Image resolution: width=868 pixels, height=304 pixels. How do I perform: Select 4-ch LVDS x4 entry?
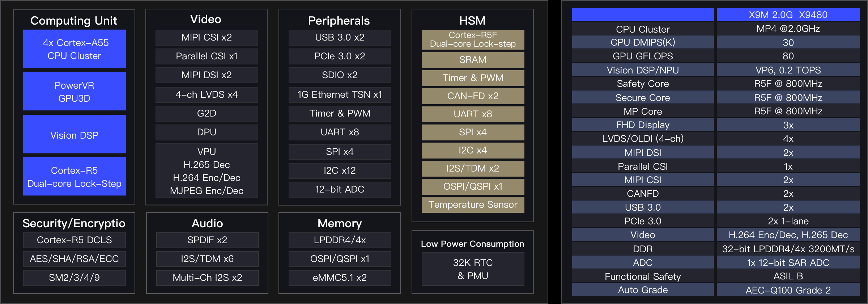pyautogui.click(x=207, y=94)
